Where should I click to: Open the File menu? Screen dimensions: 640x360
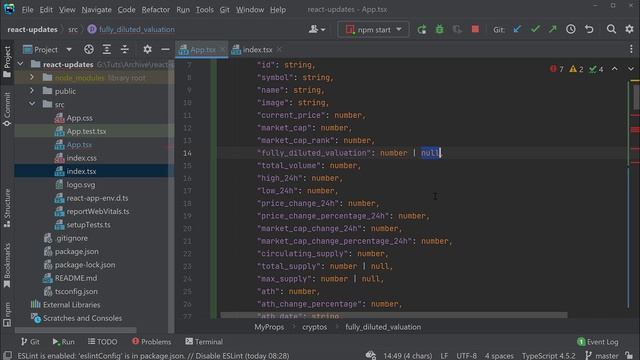click(27, 9)
